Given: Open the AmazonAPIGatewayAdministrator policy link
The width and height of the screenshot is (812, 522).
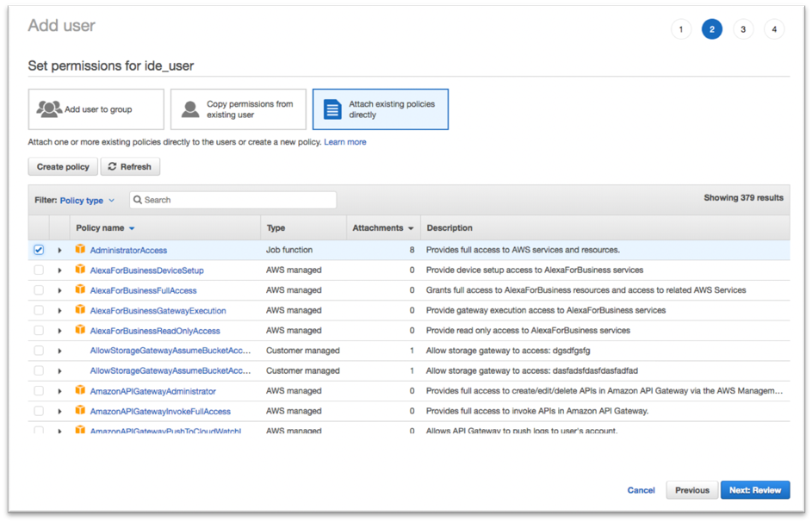Looking at the screenshot, I should coord(152,391).
